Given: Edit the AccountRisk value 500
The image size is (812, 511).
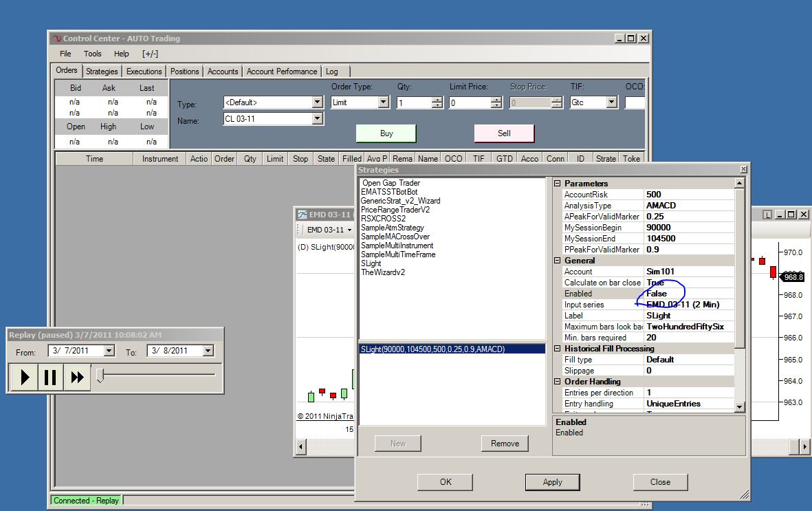Looking at the screenshot, I should 689,195.
